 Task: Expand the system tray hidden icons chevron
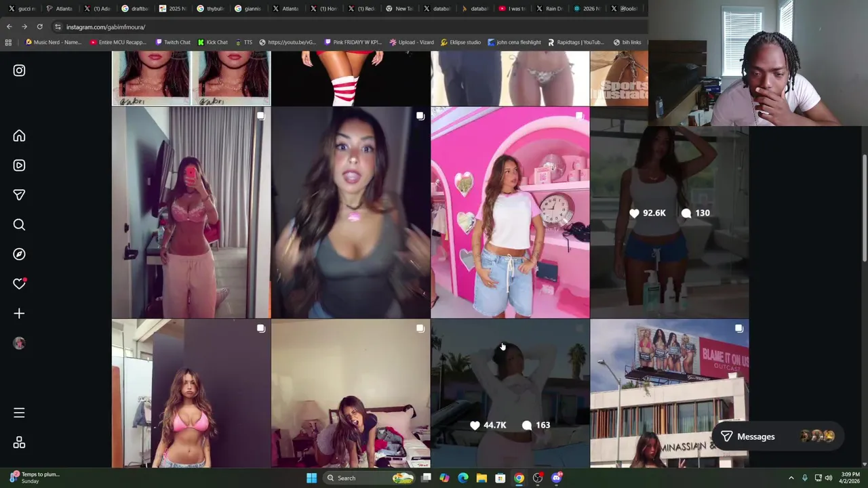(791, 479)
